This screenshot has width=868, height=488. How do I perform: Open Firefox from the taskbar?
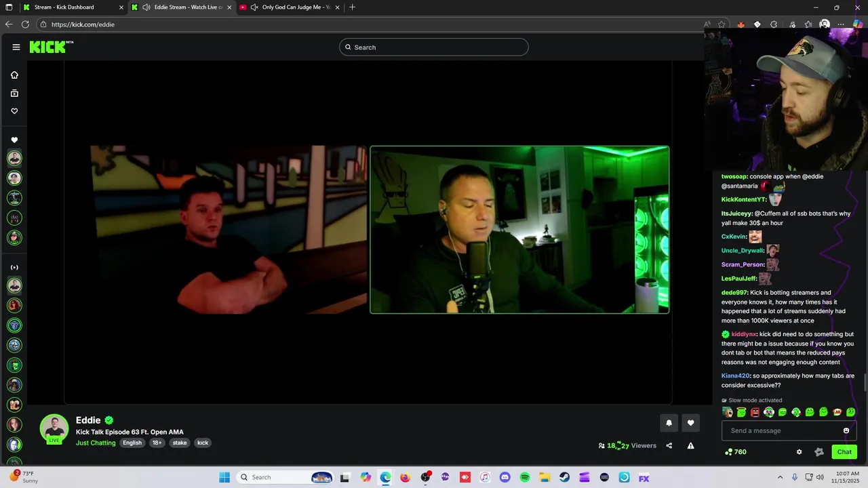[406, 477]
